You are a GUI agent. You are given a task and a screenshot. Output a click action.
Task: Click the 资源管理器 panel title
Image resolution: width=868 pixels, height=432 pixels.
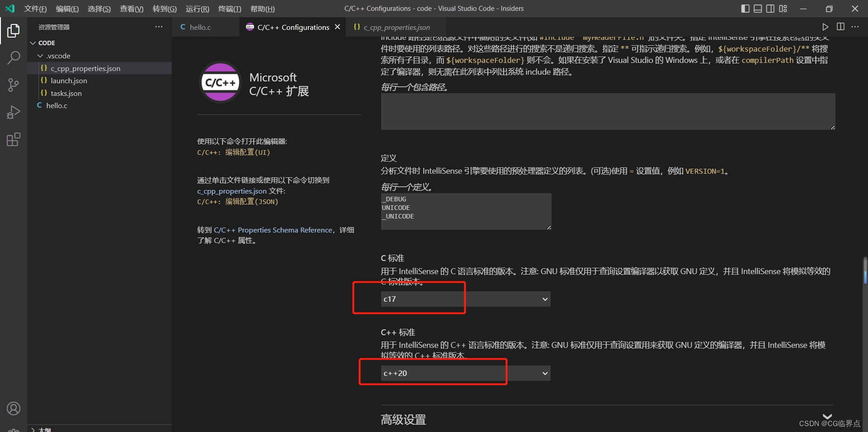54,27
